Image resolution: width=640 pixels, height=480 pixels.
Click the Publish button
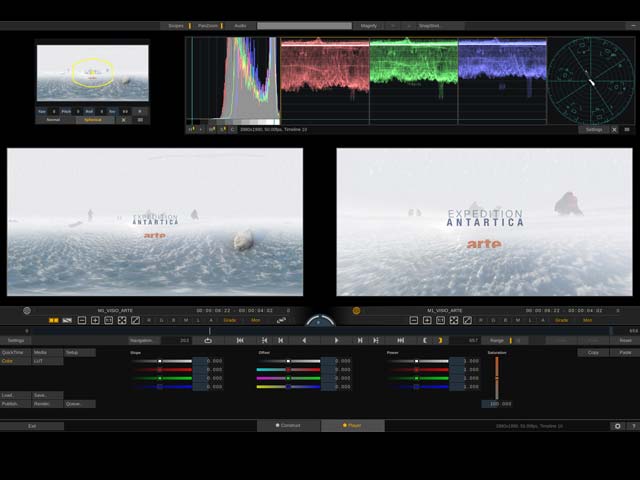coord(16,404)
